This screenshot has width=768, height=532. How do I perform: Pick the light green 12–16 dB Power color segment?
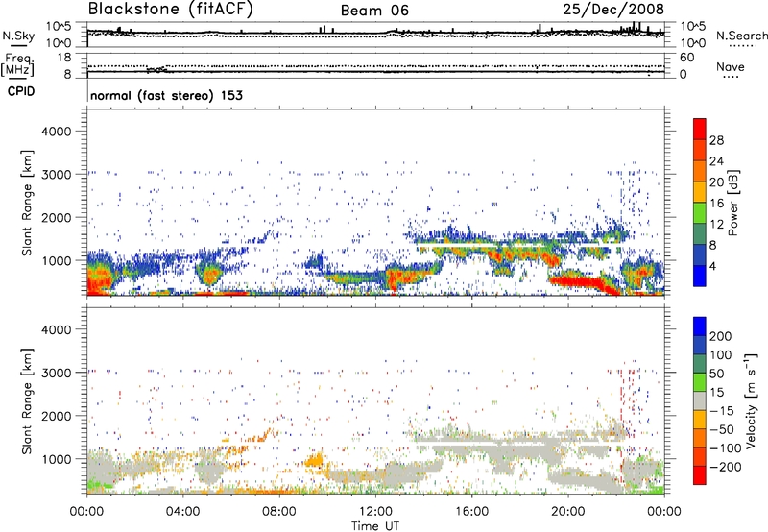point(700,214)
